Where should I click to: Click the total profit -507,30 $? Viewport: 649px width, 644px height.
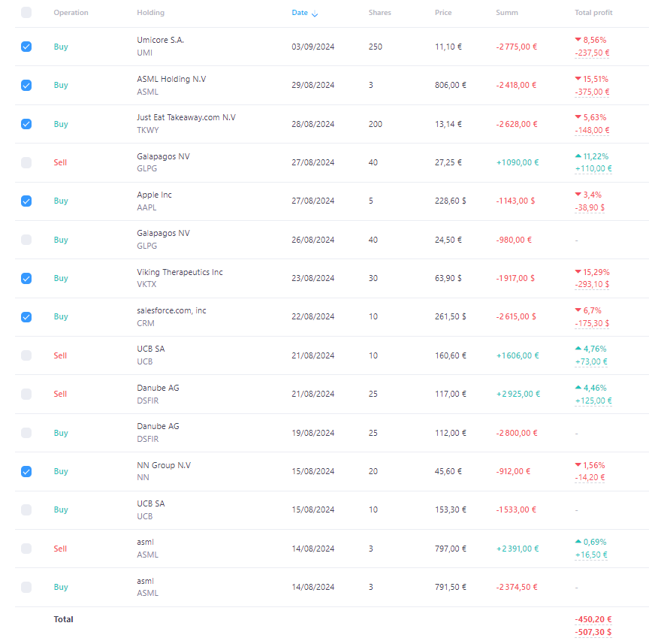(x=593, y=633)
